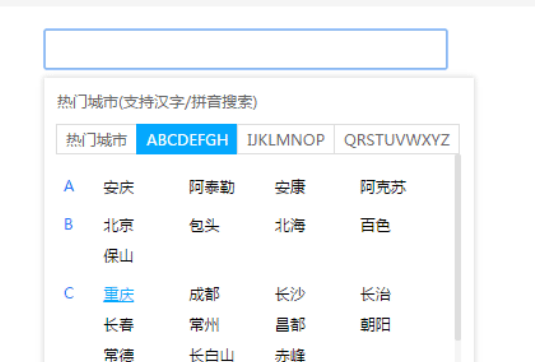The height and width of the screenshot is (362, 535).
Task: Choose city 成都
Action: point(204,294)
